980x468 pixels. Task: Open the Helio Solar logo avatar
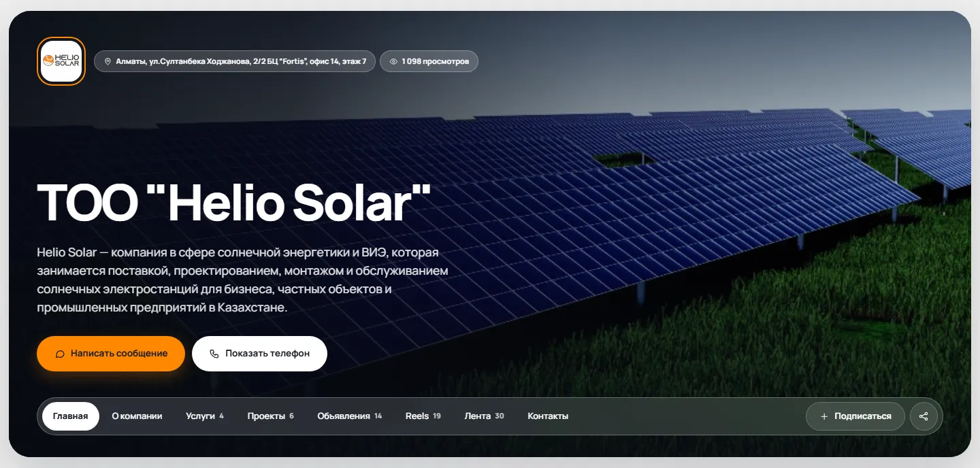point(61,61)
